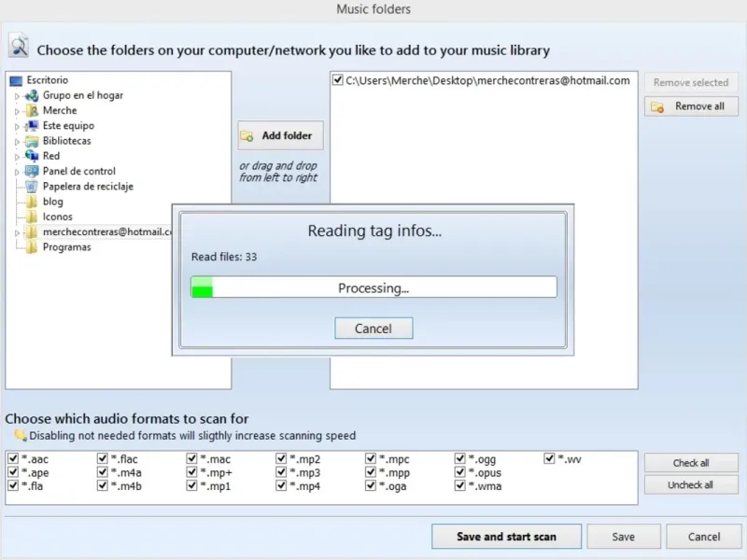Click the Bibliotecas libraries icon
This screenshot has height=560, width=747.
pyautogui.click(x=32, y=141)
